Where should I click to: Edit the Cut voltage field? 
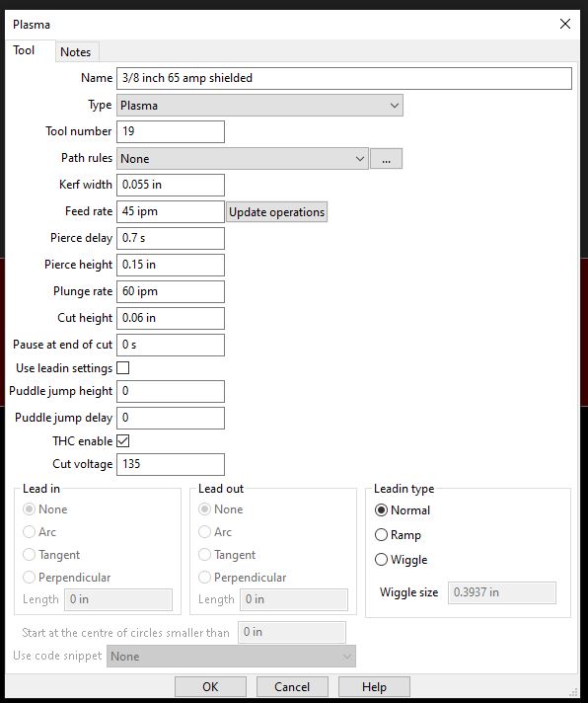point(171,464)
